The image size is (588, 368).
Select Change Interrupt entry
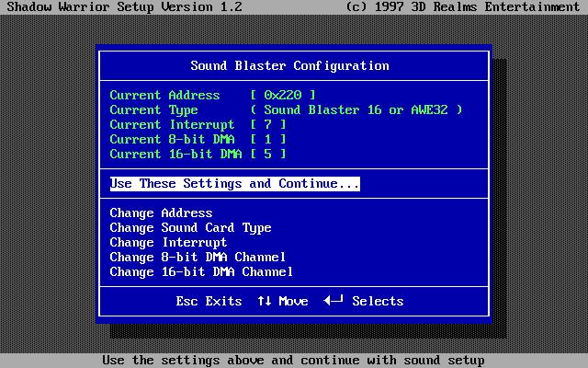click(168, 243)
